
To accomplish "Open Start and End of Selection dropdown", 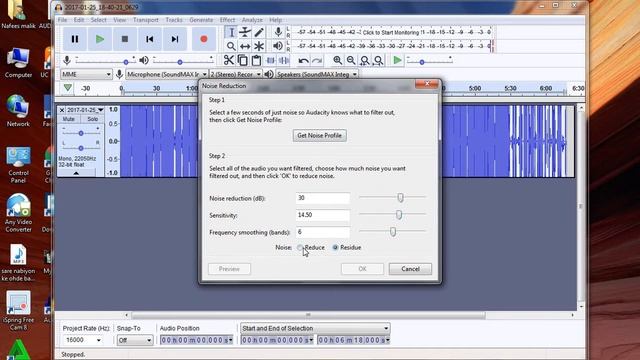I will (x=315, y=328).
